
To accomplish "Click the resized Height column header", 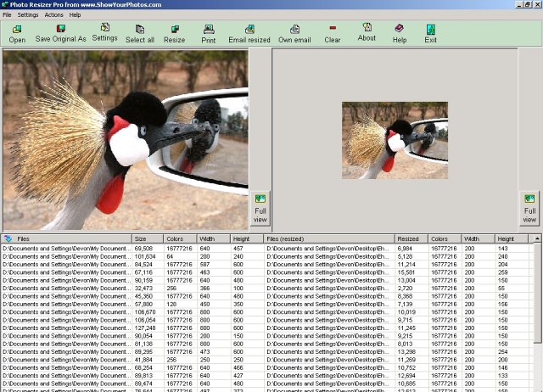I will click(x=512, y=238).
